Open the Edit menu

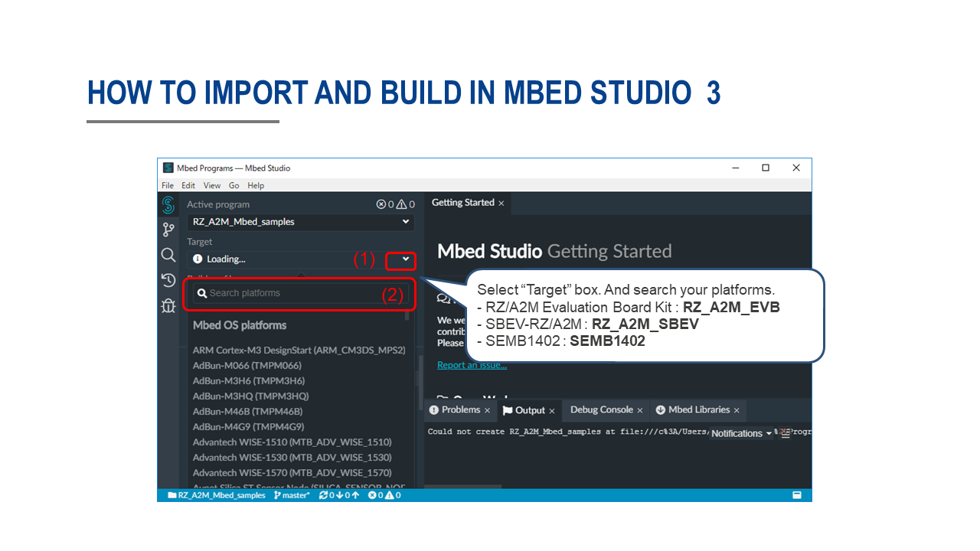point(188,185)
